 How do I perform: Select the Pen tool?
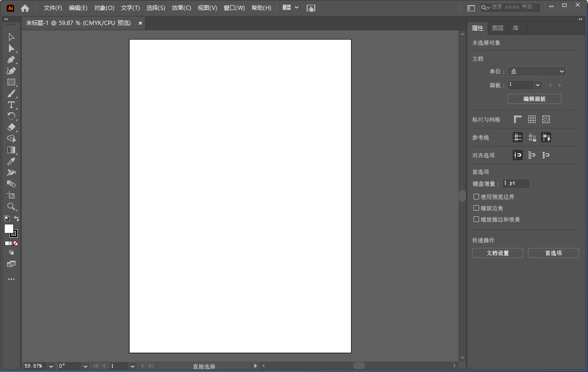pos(10,60)
